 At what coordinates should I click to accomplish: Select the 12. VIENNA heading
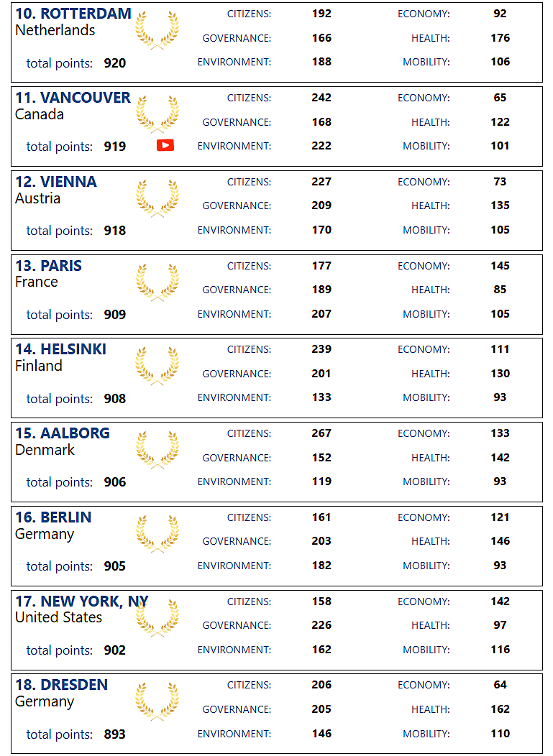pyautogui.click(x=56, y=181)
